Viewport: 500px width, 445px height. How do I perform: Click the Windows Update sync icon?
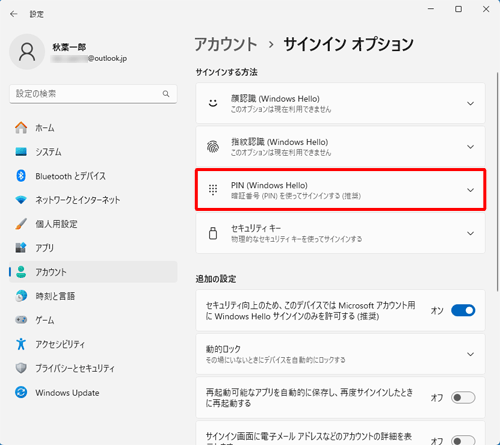(x=21, y=392)
